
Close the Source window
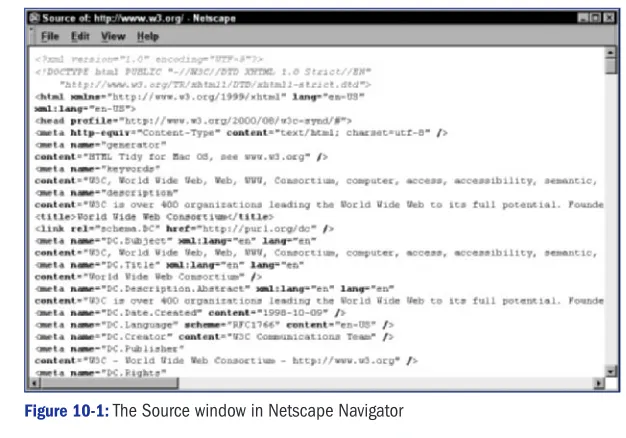click(x=609, y=18)
